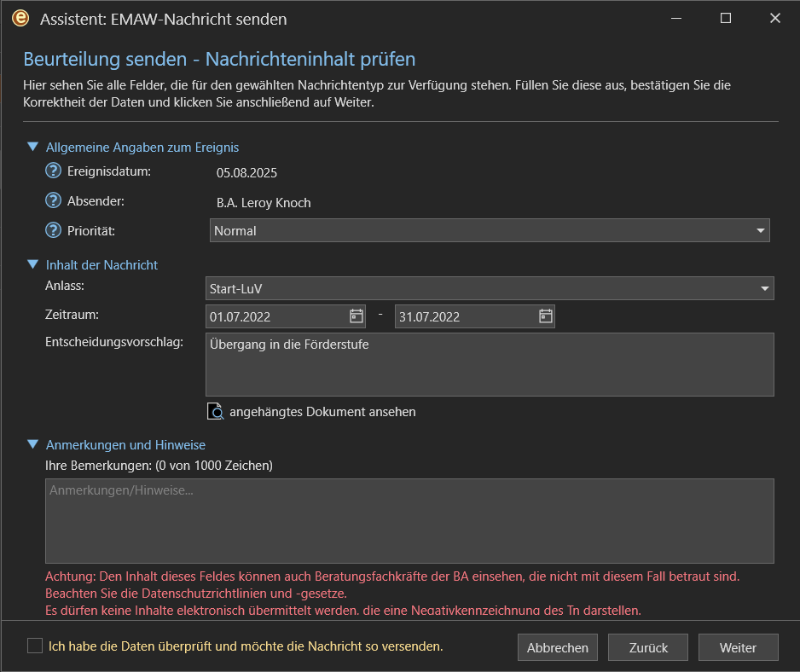The image size is (800, 672).
Task: Open calendar picker for start date 01.07.2022
Action: (x=357, y=316)
